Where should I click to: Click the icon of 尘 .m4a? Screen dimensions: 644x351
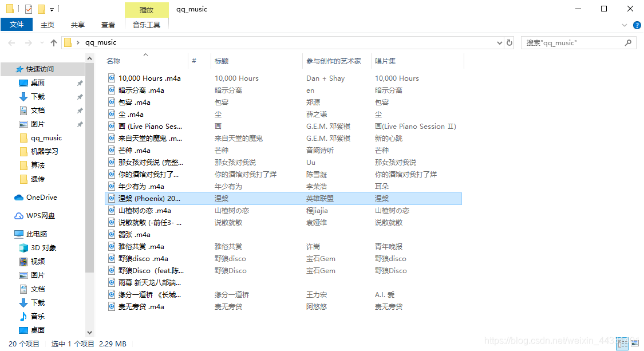[111, 114]
